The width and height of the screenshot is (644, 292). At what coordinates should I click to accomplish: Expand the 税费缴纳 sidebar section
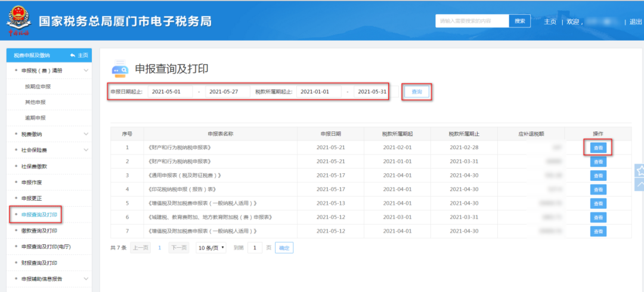click(86, 134)
